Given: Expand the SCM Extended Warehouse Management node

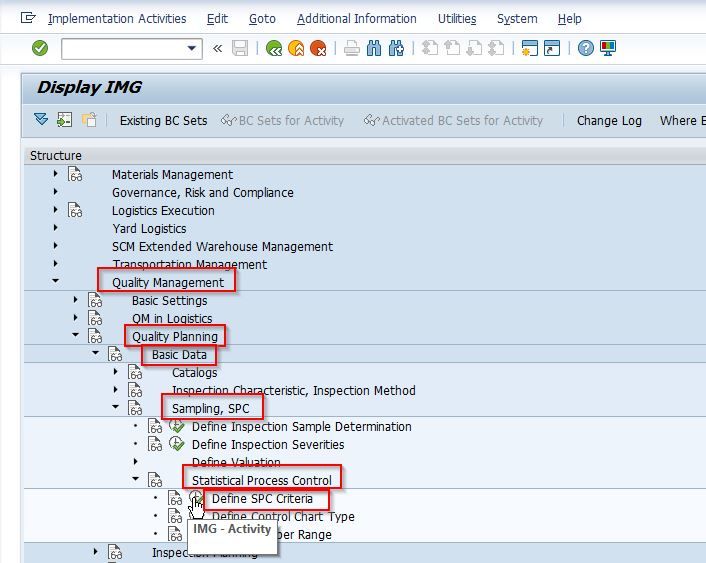Looking at the screenshot, I should [x=55, y=245].
